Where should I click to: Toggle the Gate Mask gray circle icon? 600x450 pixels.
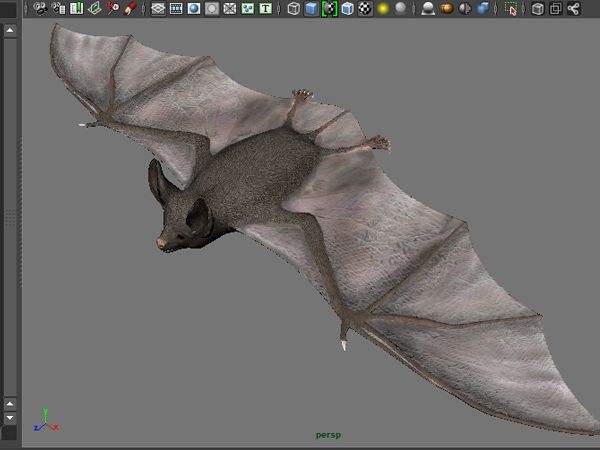212,8
